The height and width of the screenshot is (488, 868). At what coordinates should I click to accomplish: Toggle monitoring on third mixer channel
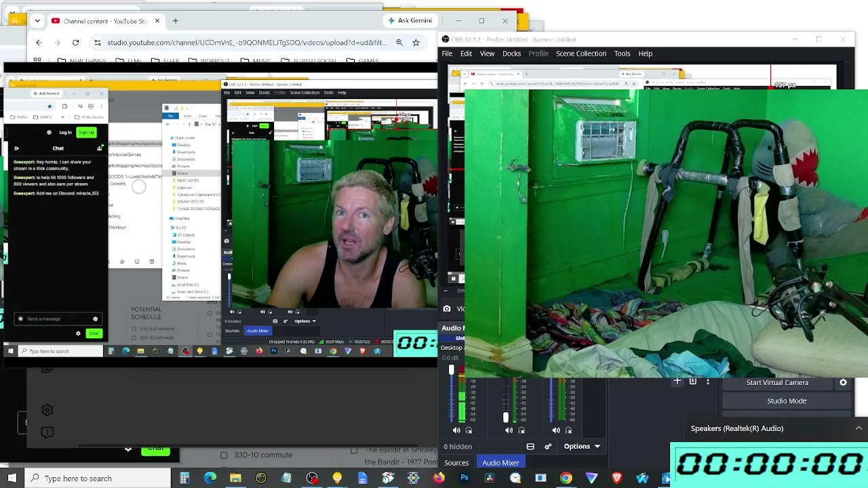[x=568, y=430]
